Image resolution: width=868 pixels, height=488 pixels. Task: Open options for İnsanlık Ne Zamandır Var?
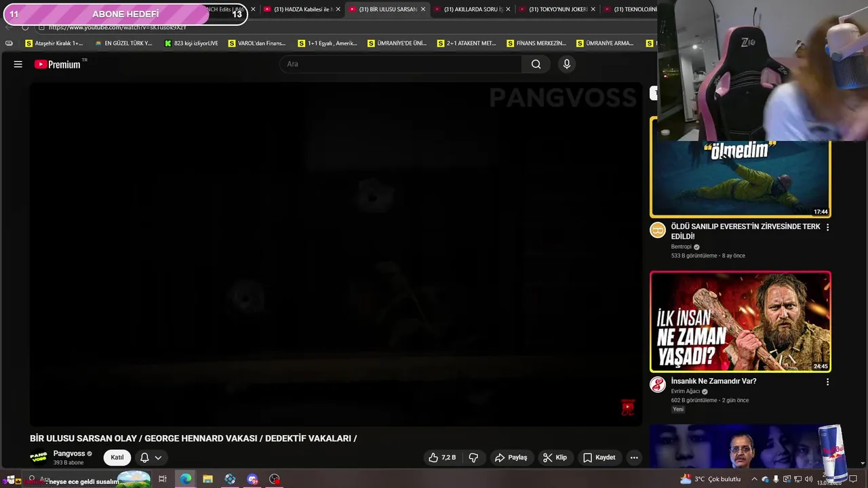click(x=827, y=382)
